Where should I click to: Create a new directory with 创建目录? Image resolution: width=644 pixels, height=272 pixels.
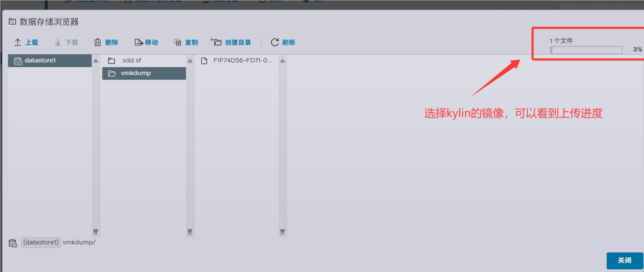230,42
